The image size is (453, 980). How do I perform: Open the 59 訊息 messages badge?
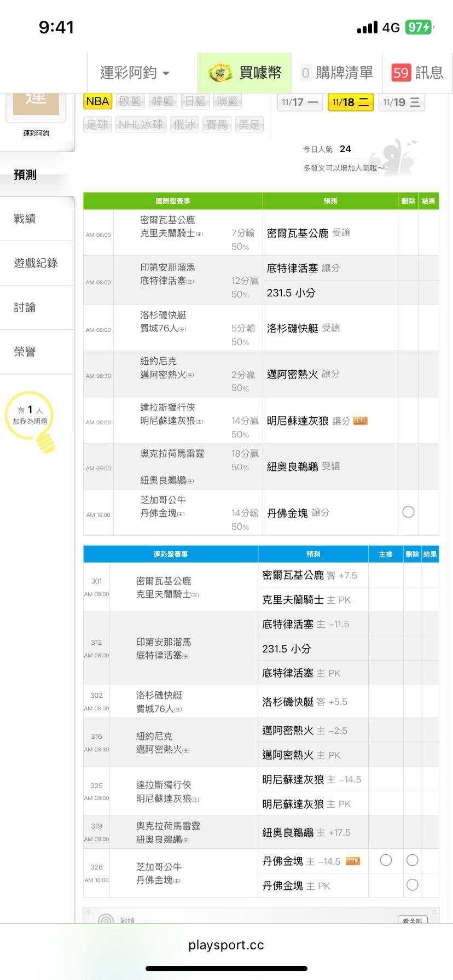(417, 73)
